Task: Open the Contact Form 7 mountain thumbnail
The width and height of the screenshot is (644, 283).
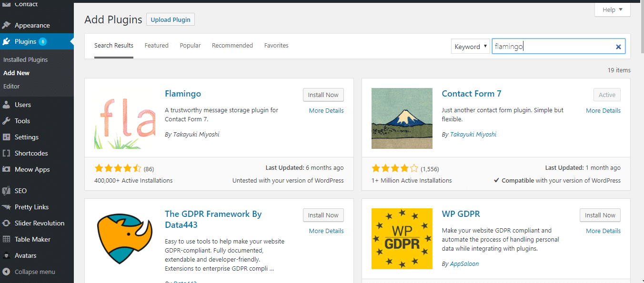Action: (402, 118)
